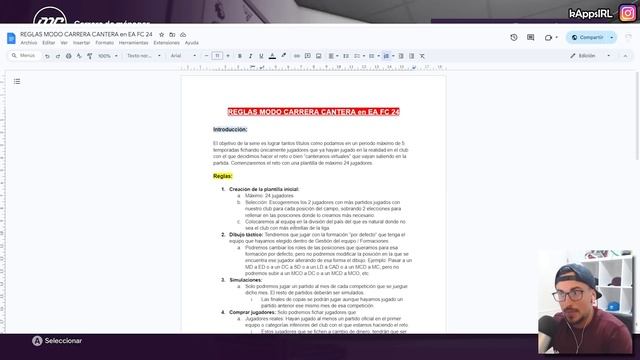Click the move-to-folder icon beside the title
This screenshot has height=360, width=640.
pos(172,35)
